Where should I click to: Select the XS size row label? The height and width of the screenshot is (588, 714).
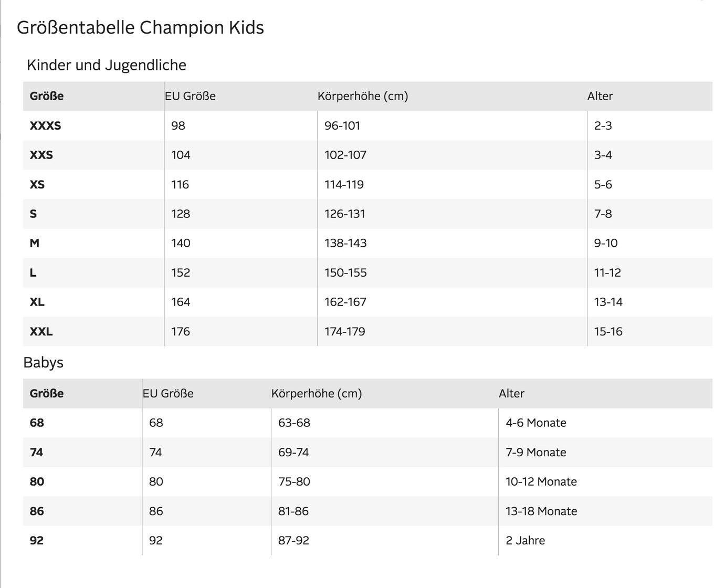pos(37,184)
